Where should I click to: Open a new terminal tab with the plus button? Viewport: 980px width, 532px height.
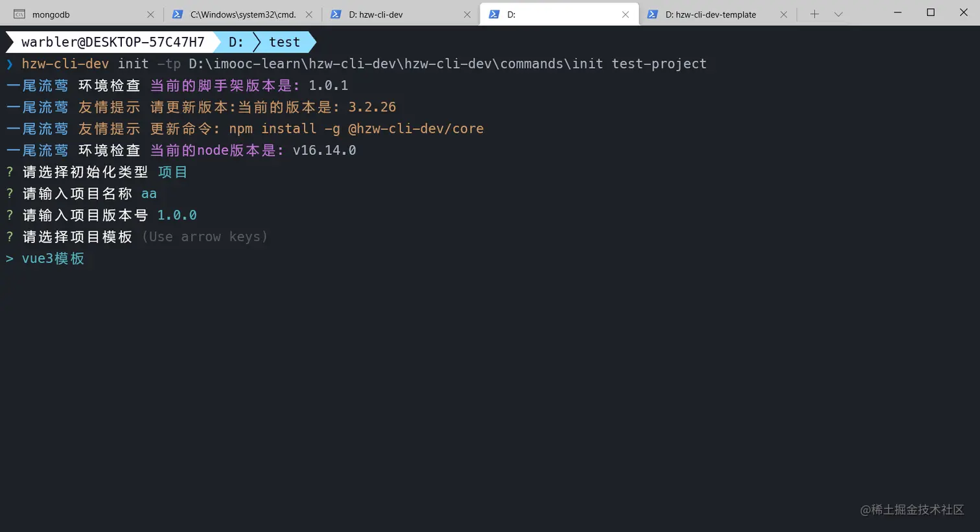pyautogui.click(x=814, y=14)
